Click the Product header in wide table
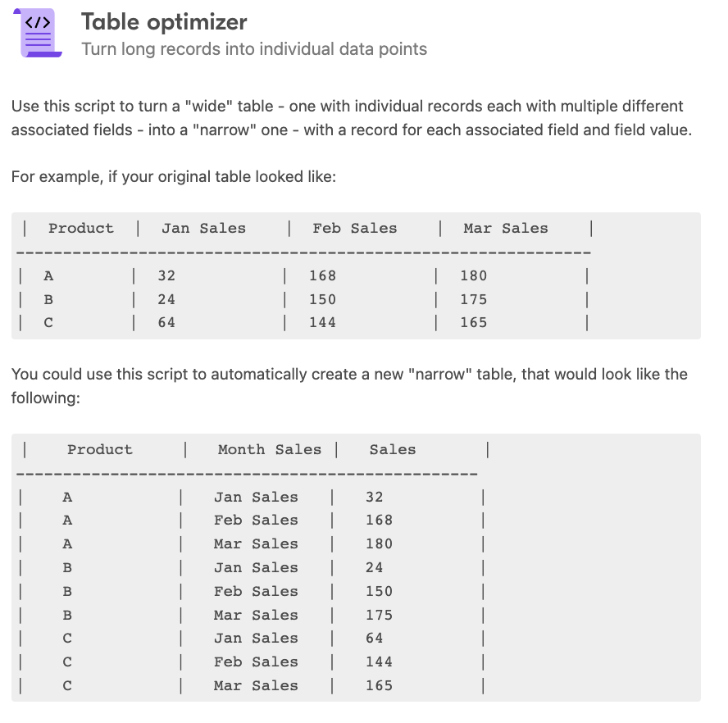The height and width of the screenshot is (723, 728). click(81, 228)
